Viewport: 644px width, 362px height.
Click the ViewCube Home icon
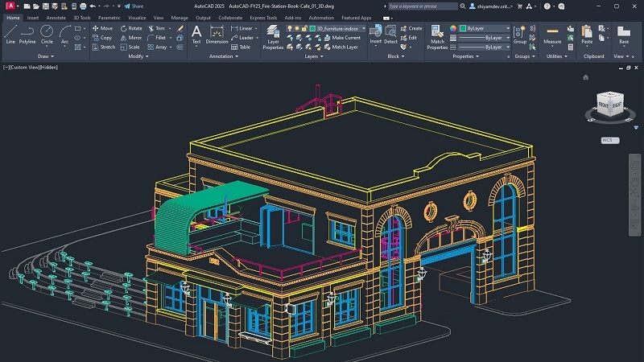(586, 77)
